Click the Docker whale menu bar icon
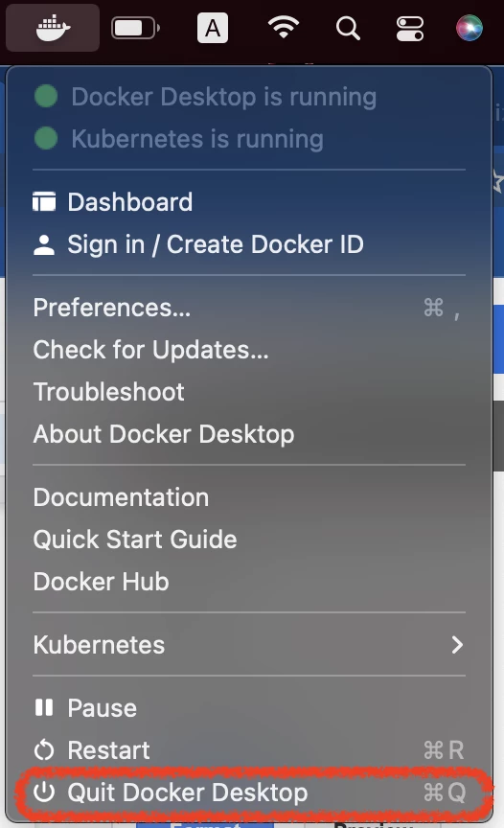The image size is (504, 828). 53,28
